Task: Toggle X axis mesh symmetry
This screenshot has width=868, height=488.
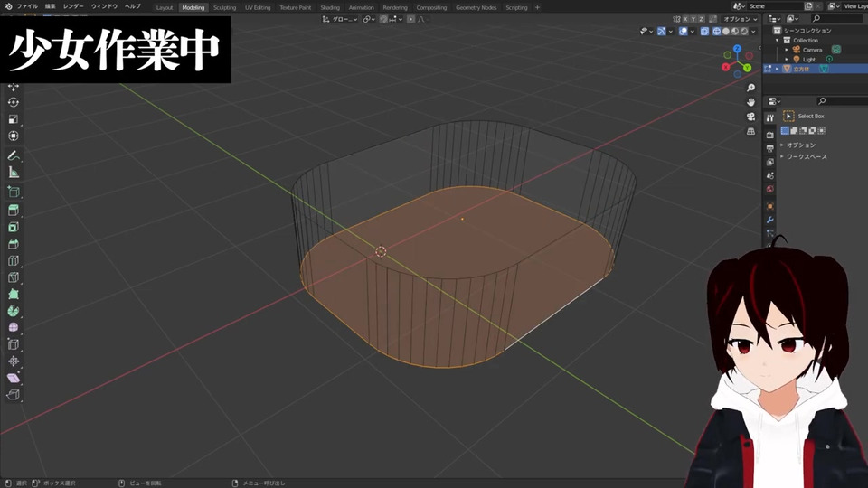Action: click(x=685, y=19)
